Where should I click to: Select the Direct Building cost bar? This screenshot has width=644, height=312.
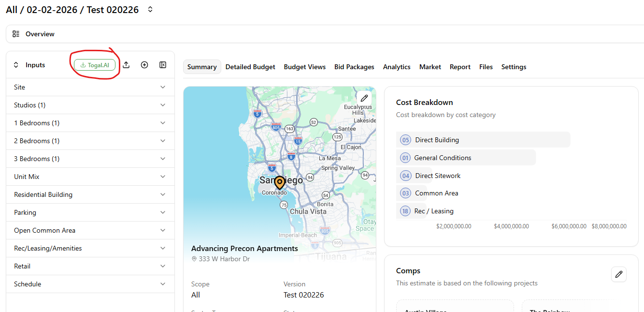tap(483, 140)
